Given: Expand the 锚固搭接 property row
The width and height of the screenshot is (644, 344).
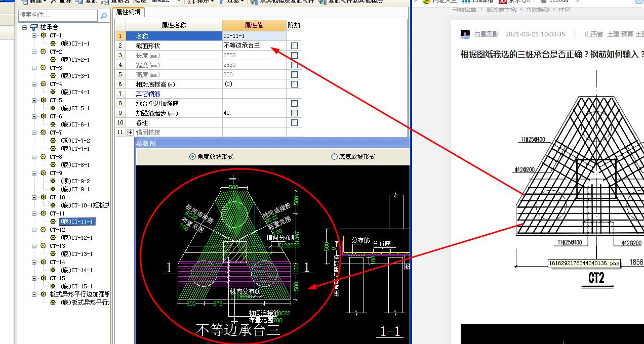Looking at the screenshot, I should point(130,132).
